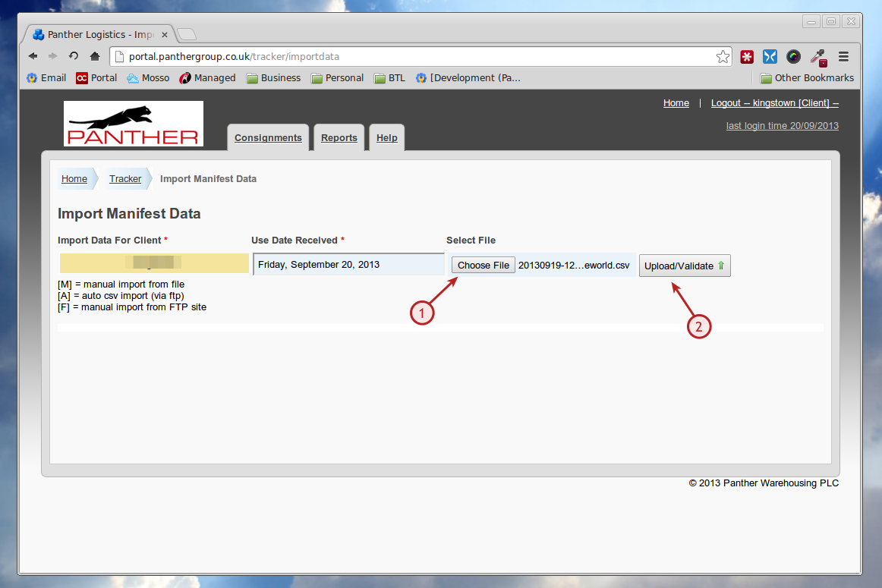The image size is (882, 588).
Task: Click the Choose File button
Action: pyautogui.click(x=484, y=266)
